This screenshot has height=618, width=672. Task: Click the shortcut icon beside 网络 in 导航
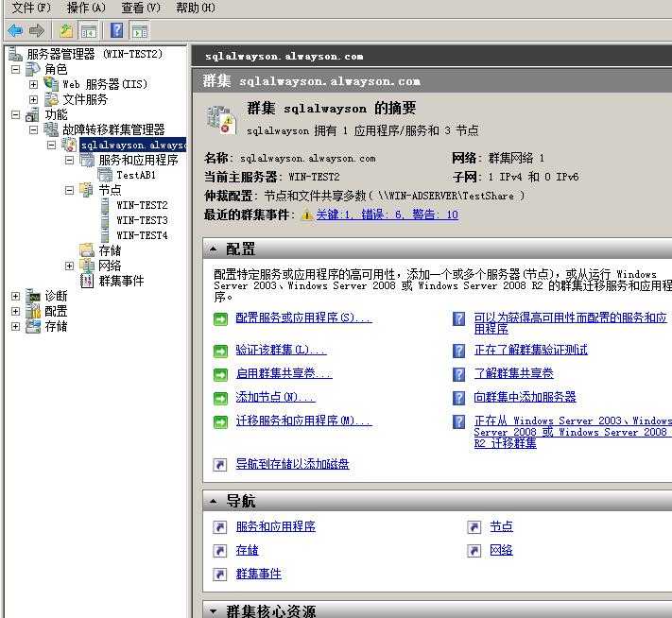click(474, 551)
